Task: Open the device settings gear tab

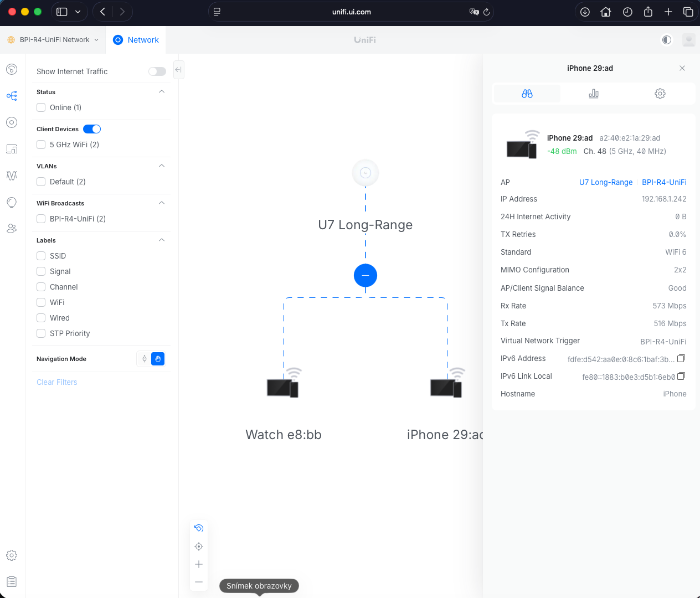Action: (660, 94)
